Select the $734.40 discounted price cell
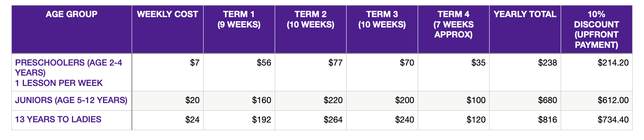The image size is (644, 140). pyautogui.click(x=597, y=120)
